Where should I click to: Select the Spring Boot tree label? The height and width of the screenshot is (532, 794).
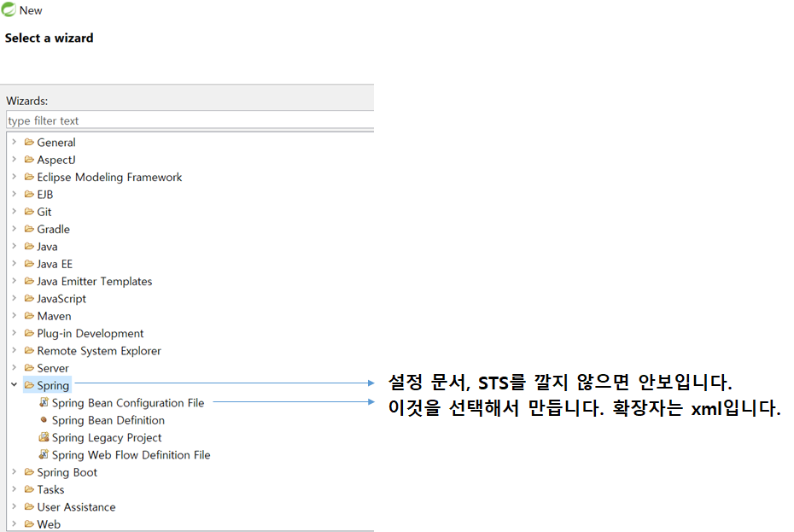[67, 473]
